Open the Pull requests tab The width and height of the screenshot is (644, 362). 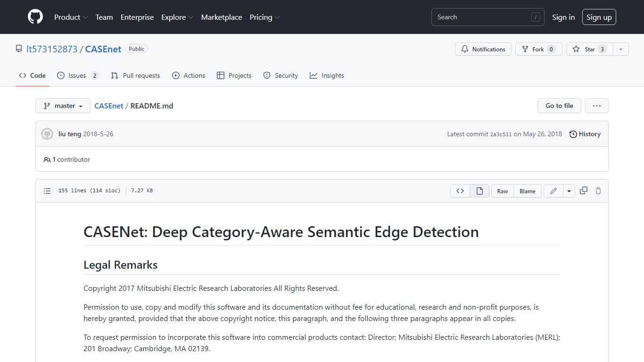(x=135, y=75)
